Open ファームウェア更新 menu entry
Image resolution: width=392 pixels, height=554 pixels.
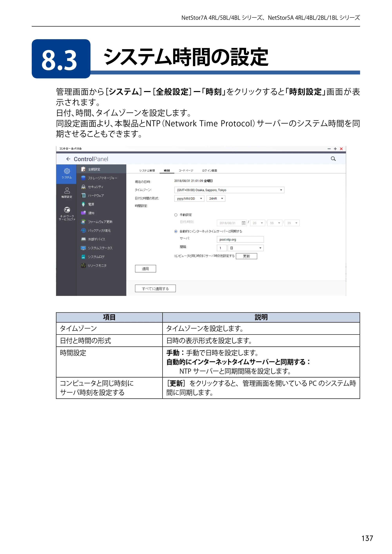click(101, 221)
